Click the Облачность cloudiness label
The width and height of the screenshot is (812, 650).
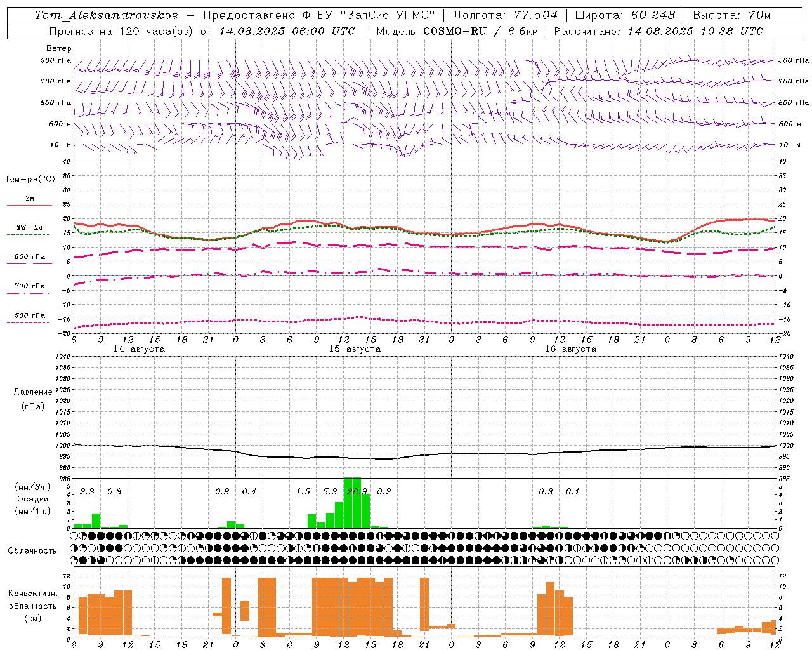click(32, 551)
